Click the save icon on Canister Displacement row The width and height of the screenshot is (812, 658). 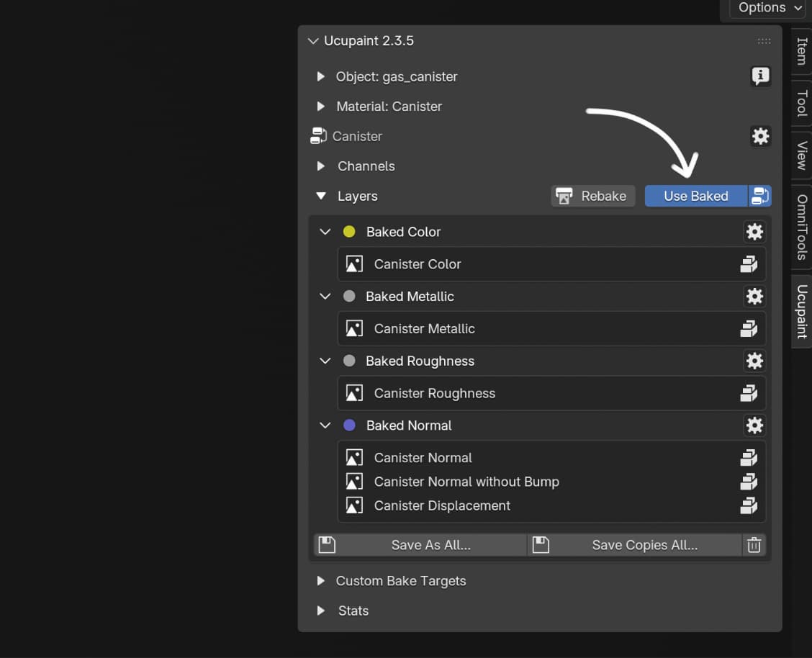749,505
